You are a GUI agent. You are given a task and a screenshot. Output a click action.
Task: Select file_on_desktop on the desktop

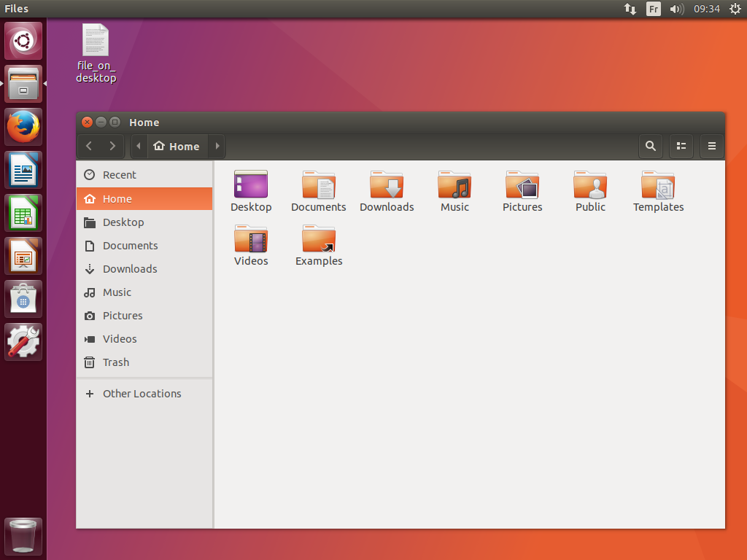(96, 53)
